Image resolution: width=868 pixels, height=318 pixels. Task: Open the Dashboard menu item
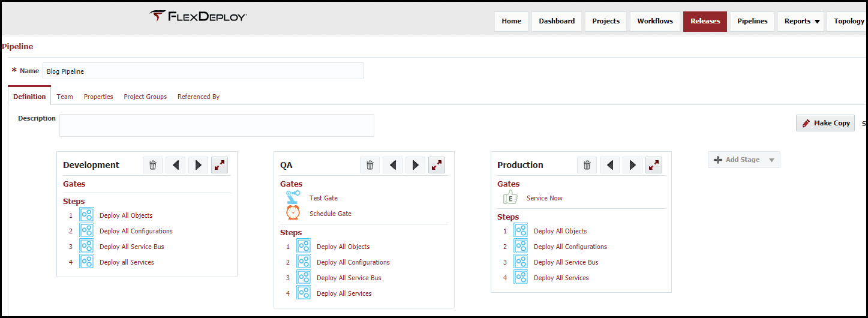[x=557, y=22]
